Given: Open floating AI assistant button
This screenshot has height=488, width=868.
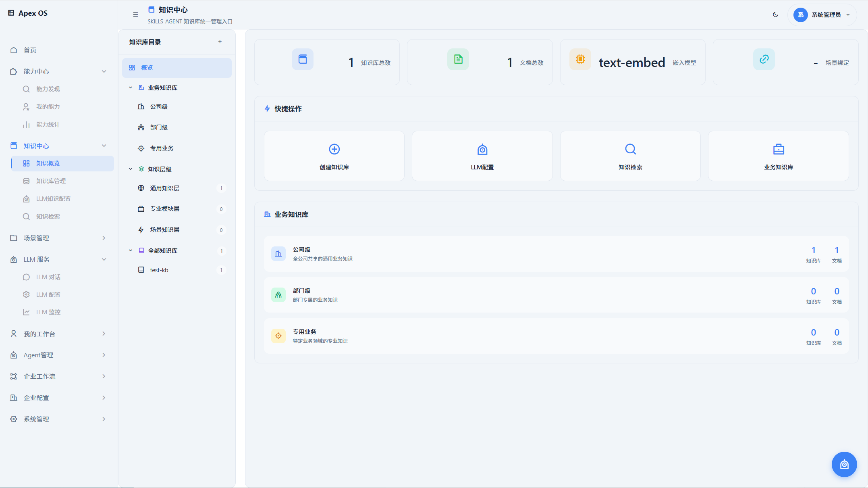Looking at the screenshot, I should tap(844, 464).
